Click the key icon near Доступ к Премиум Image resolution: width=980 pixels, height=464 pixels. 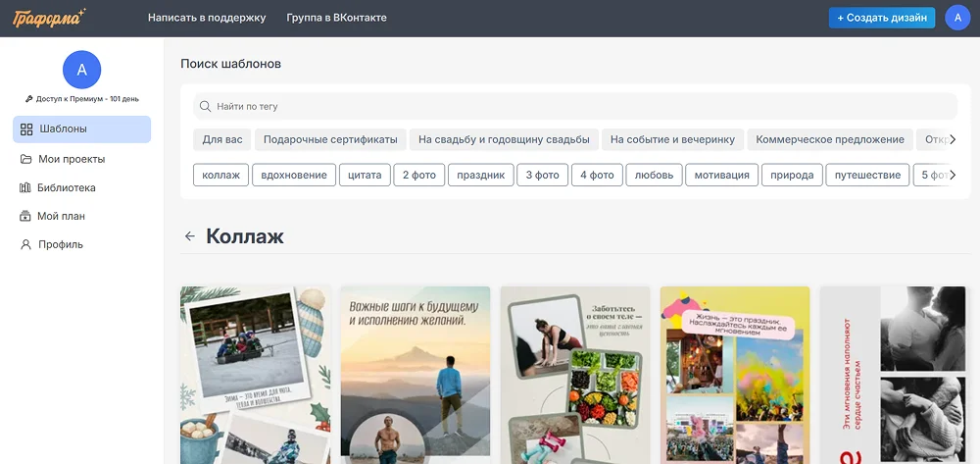click(28, 99)
